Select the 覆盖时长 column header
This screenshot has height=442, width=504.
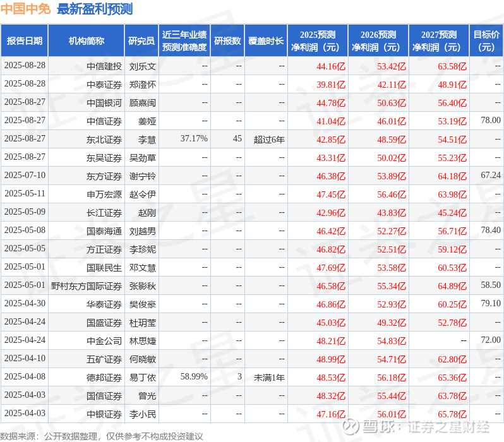point(266,41)
